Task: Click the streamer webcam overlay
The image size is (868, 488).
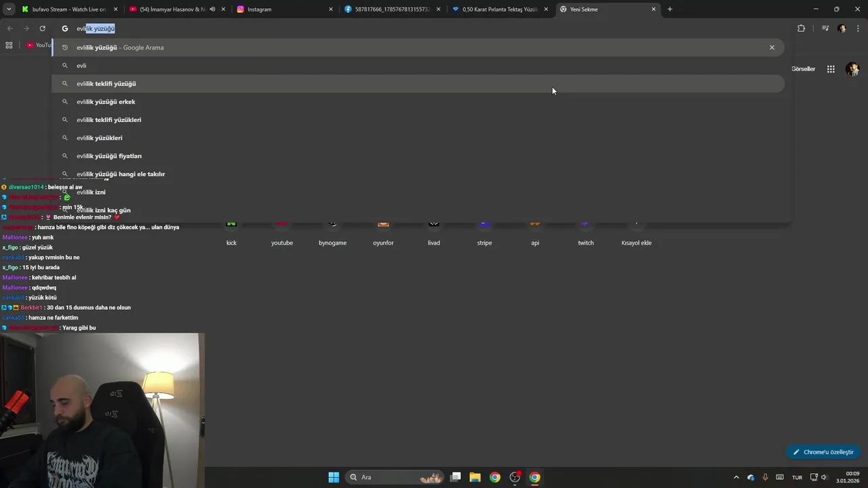Action: coord(102,410)
